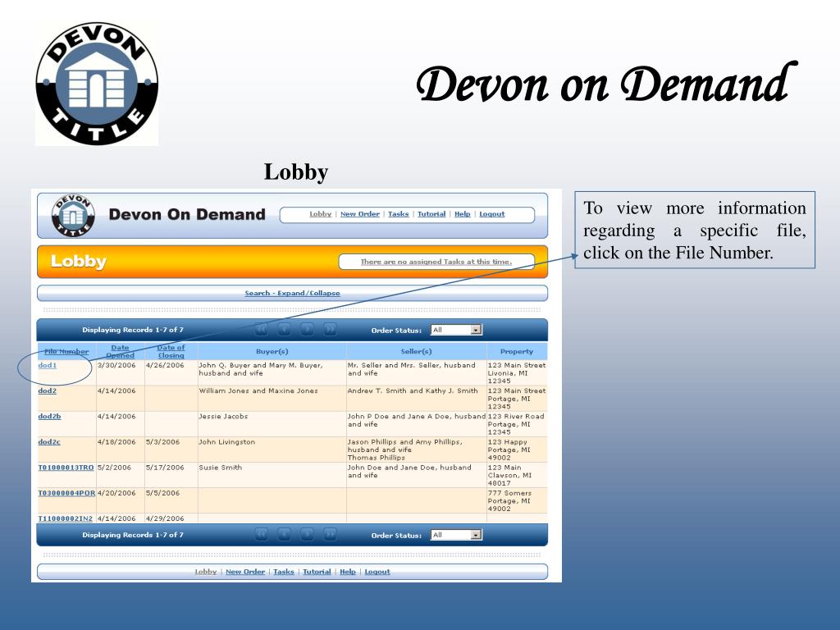This screenshot has width=840, height=630.
Task: Click date opened '3/30/2006'
Action: click(x=116, y=365)
